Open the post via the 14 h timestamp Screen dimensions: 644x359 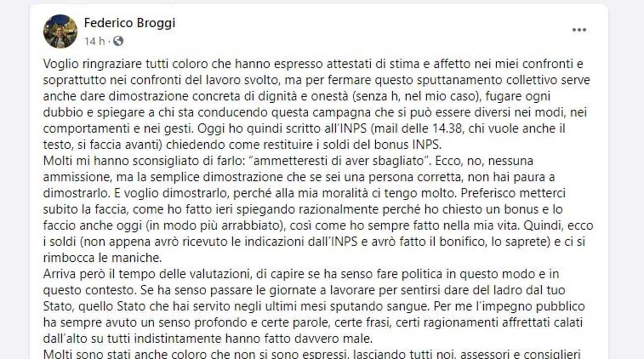[94, 41]
